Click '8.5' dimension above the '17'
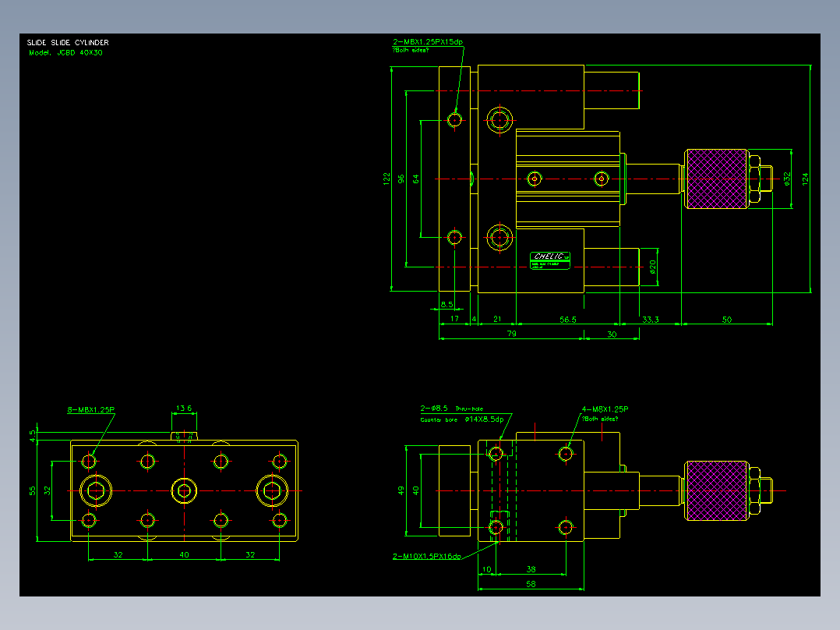 pyautogui.click(x=446, y=305)
